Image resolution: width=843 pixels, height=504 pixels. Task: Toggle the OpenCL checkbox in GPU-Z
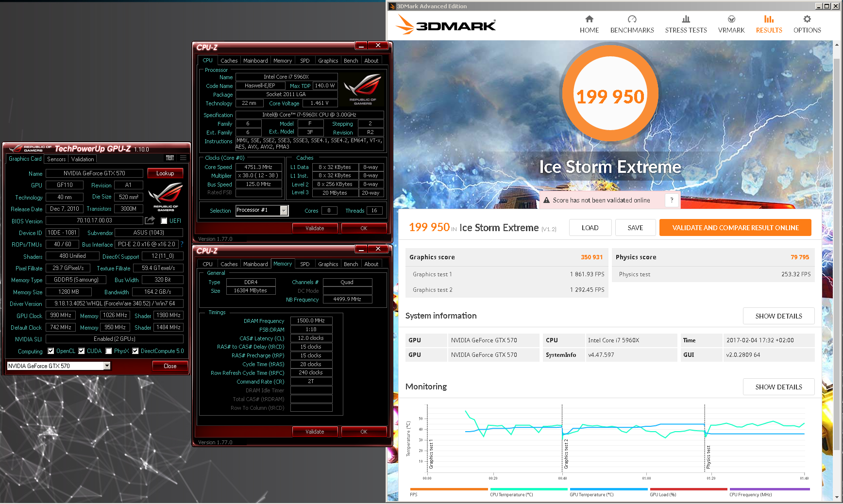click(51, 351)
